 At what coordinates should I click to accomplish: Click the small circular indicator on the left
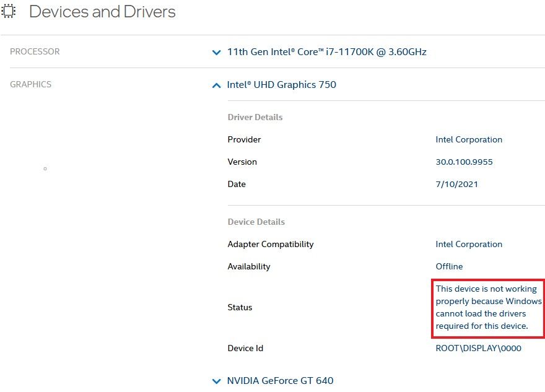[x=45, y=167]
